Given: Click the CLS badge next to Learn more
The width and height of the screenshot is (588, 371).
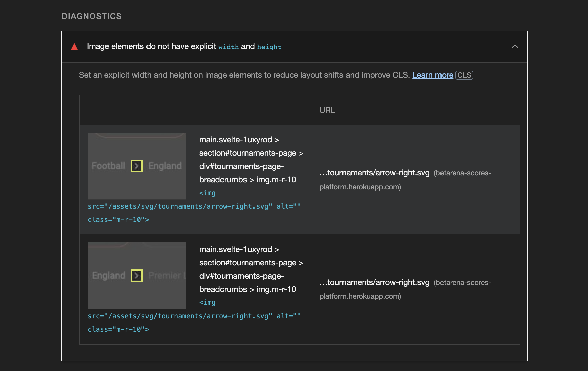Looking at the screenshot, I should (x=464, y=75).
